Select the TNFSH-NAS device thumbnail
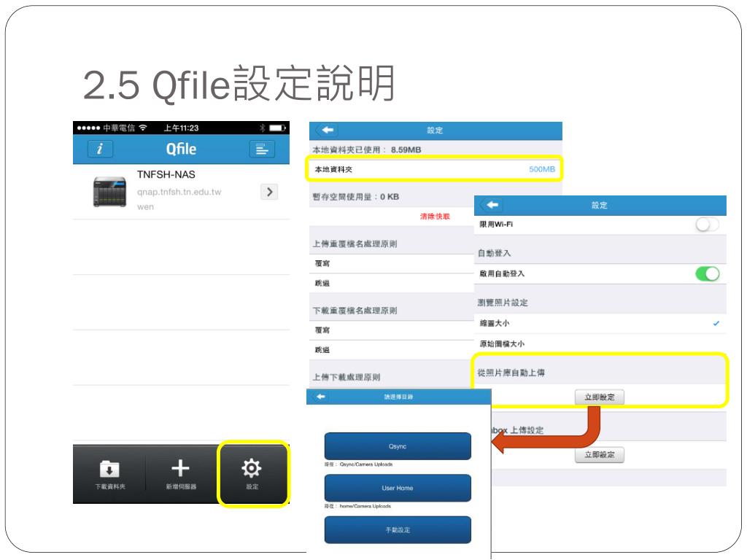 pyautogui.click(x=109, y=192)
